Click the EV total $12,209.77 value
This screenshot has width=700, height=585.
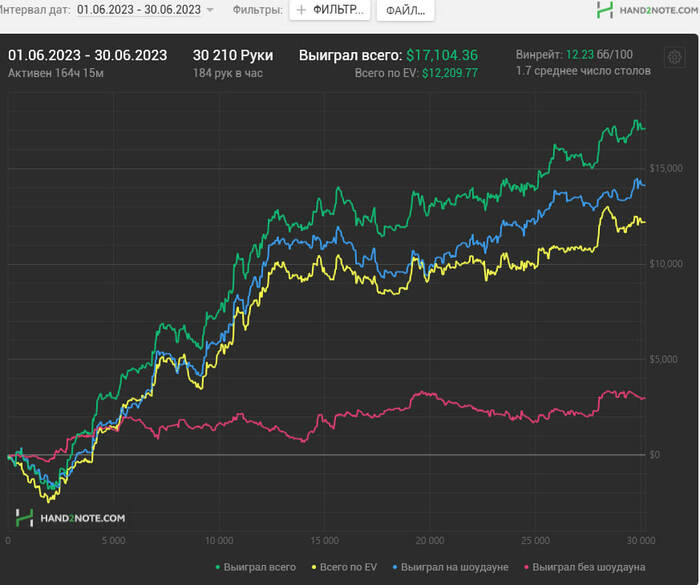[x=450, y=73]
